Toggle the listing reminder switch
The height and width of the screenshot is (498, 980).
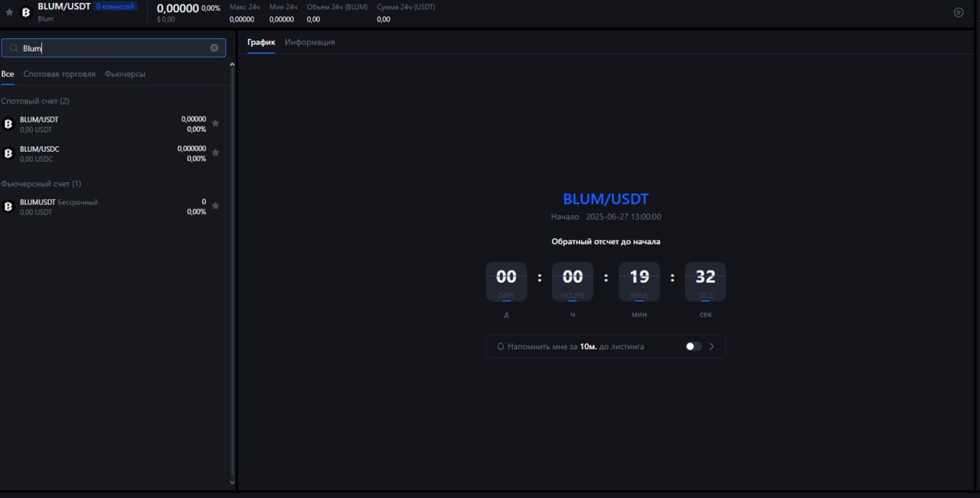pos(693,346)
